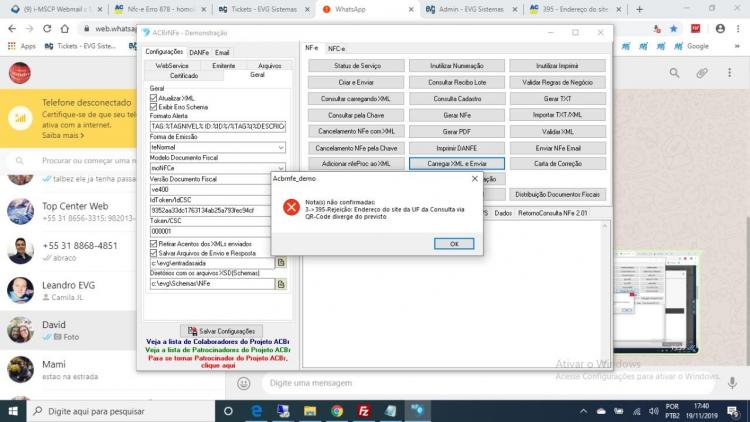The width and height of the screenshot is (750, 422).
Task: Browse folder icon for entradasaida path
Action: [281, 263]
